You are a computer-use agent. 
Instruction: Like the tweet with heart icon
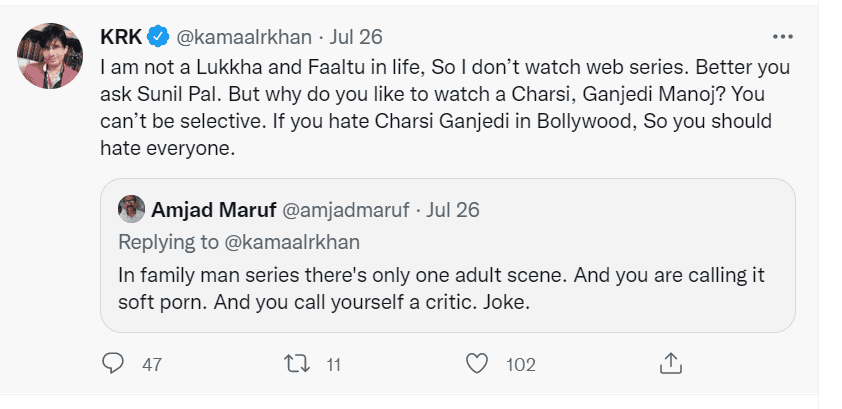[480, 364]
